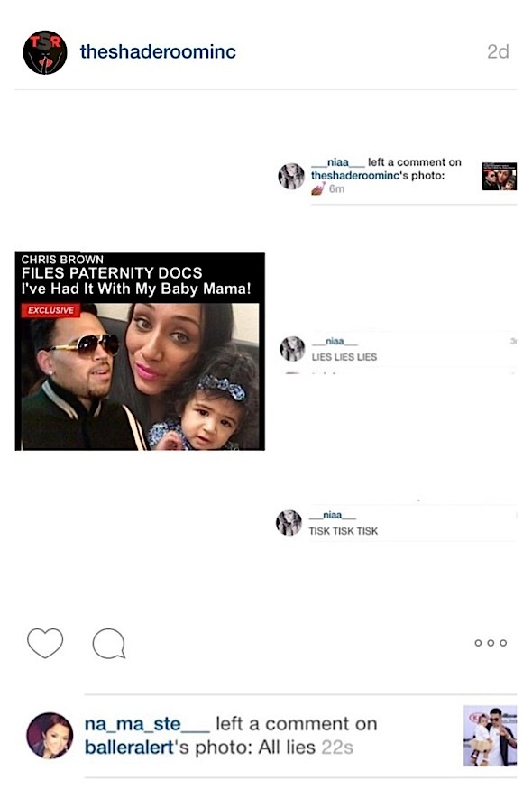This screenshot has height=798, width=532.
Task: Tap __niaa__ avatar beside LIES LIES LIES
Action: pos(292,349)
